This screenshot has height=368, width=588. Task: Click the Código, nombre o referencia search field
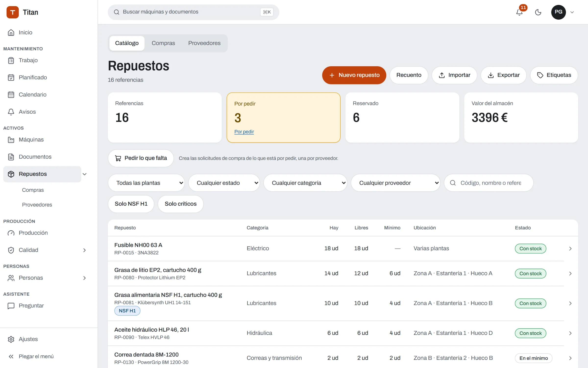point(489,183)
